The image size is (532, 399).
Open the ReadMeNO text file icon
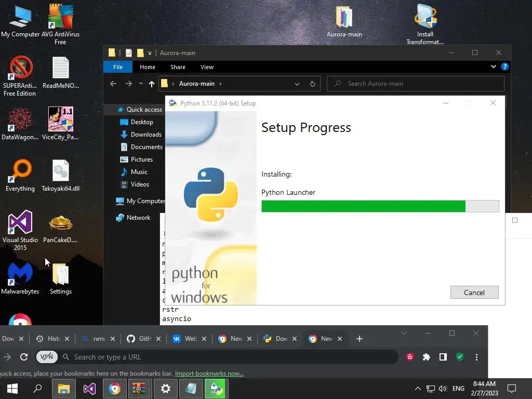pos(61,72)
